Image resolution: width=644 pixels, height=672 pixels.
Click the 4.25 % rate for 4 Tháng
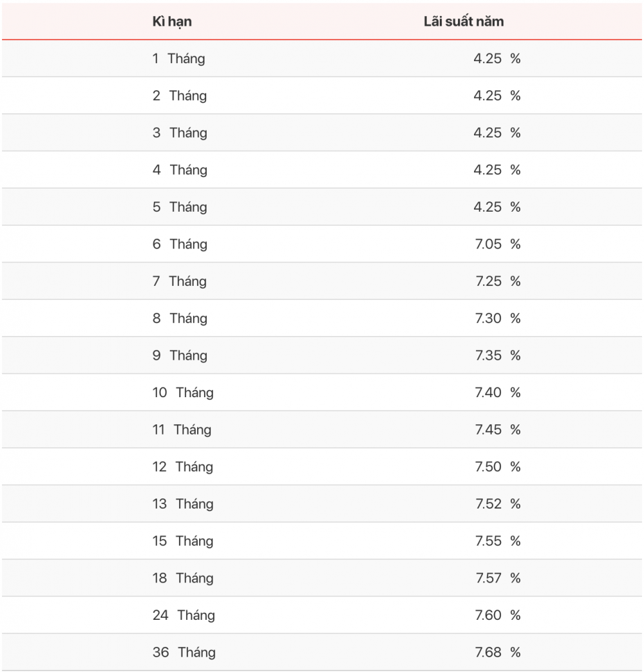click(497, 170)
